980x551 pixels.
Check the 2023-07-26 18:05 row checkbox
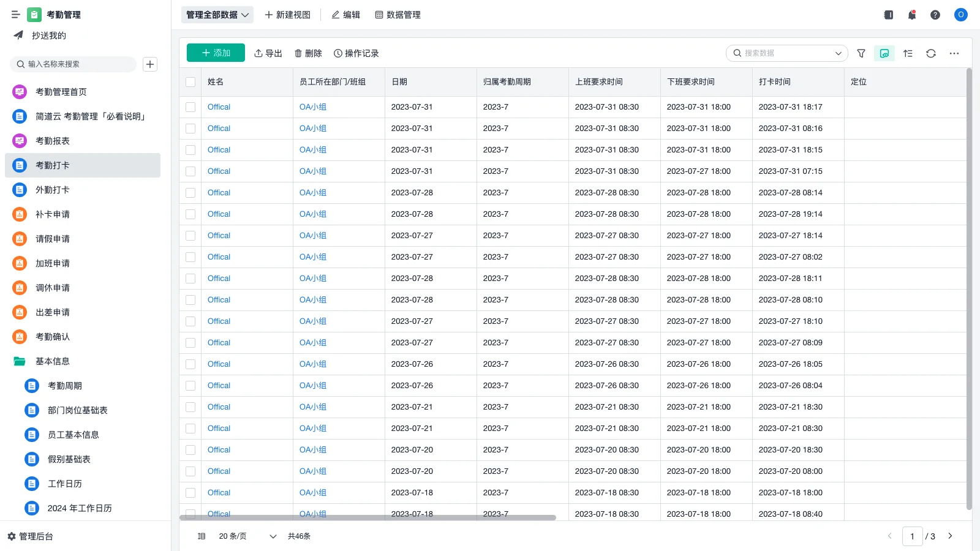190,364
